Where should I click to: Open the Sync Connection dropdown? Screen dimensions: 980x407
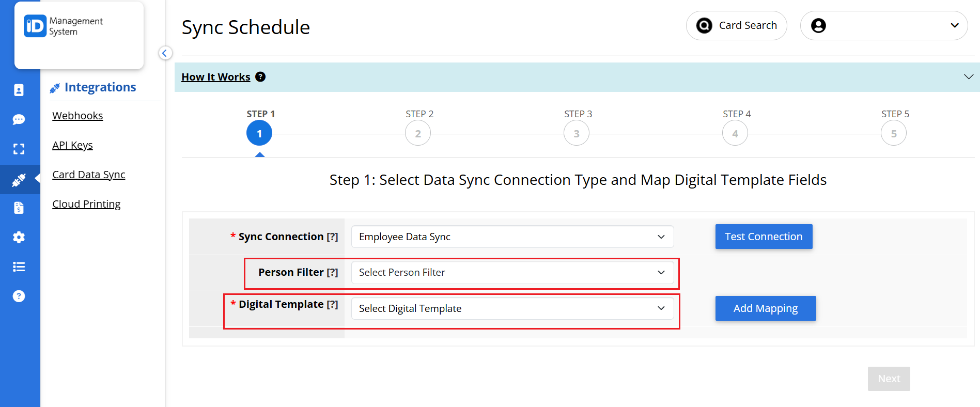pyautogui.click(x=512, y=237)
